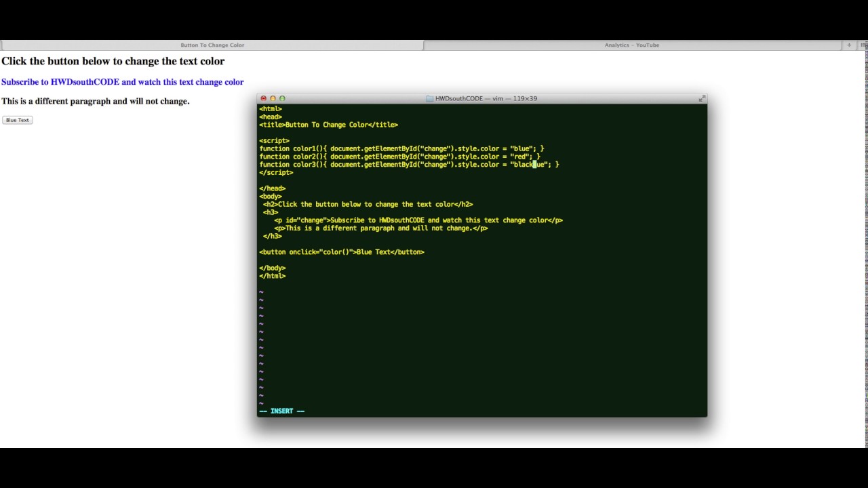Click the vim window title "HWDsouthCODE — vim — 119×39"
868x488 pixels.
click(x=486, y=98)
